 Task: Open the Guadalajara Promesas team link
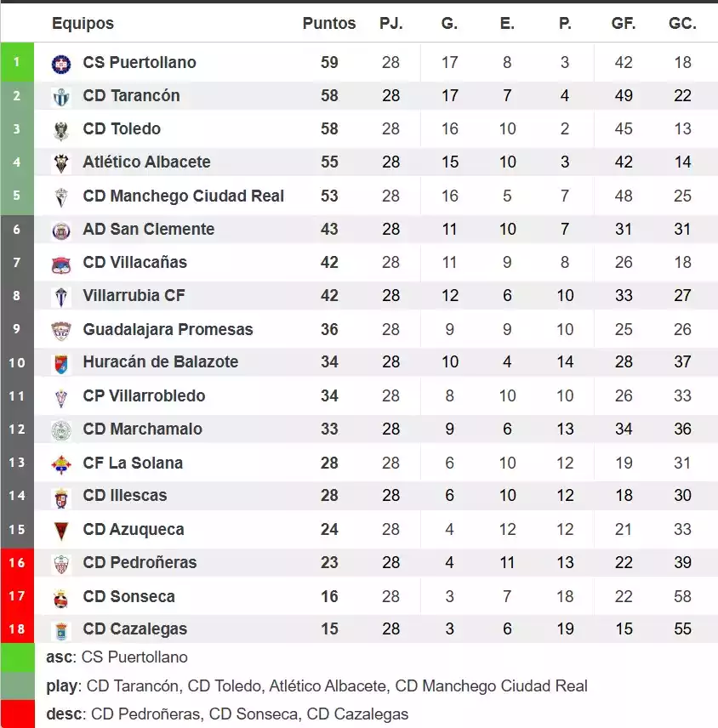click(x=168, y=329)
